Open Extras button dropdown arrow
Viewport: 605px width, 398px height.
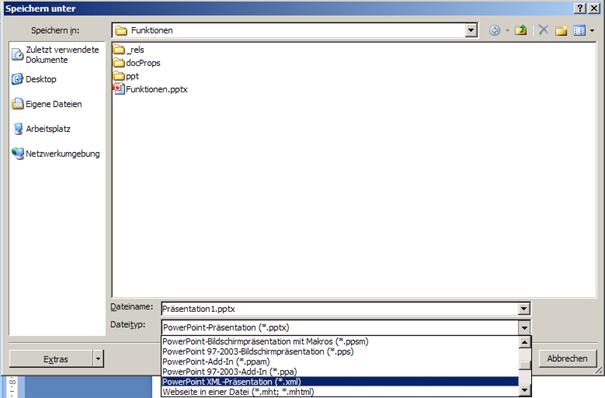click(98, 359)
